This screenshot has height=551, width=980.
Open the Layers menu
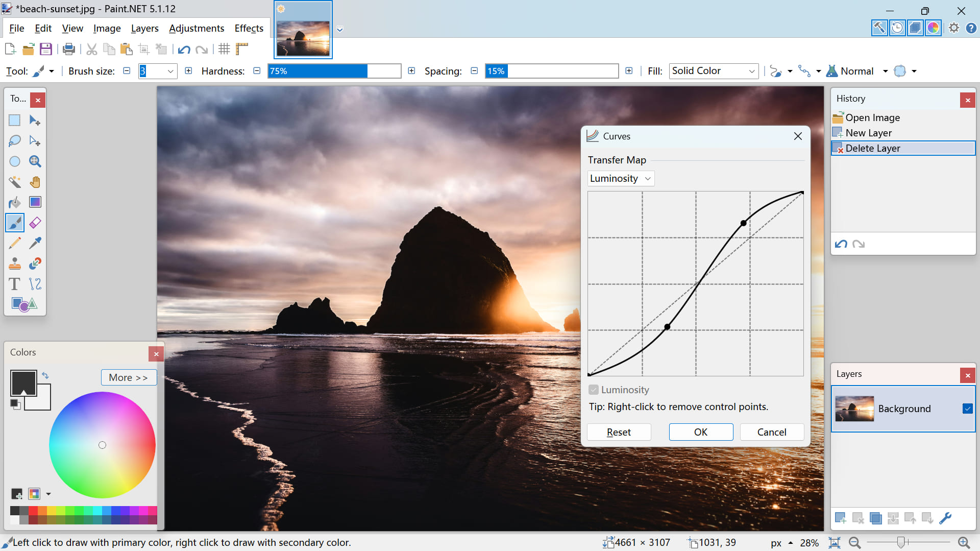[x=144, y=28]
